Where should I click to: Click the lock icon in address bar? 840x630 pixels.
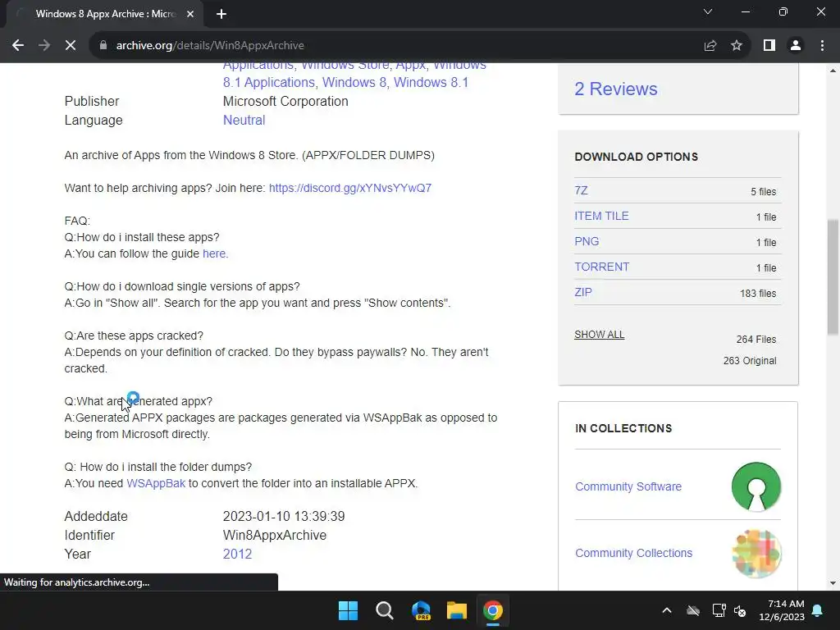pos(103,46)
